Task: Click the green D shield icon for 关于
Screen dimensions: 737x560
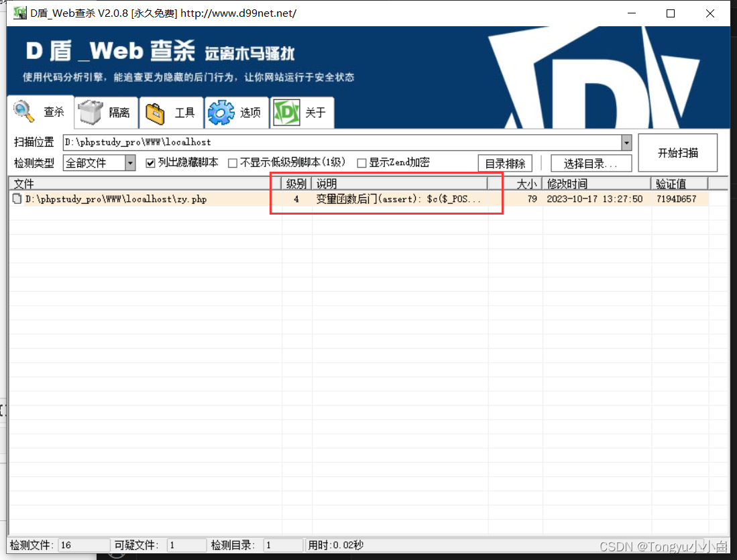Action: (x=286, y=113)
